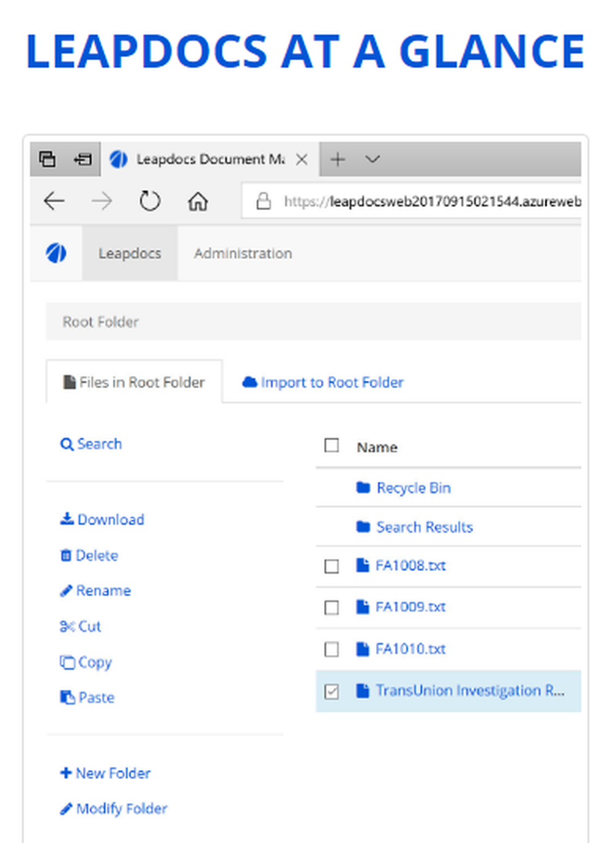616x843 pixels.
Task: Close the Leapdocs Document browser tab
Action: pos(302,160)
